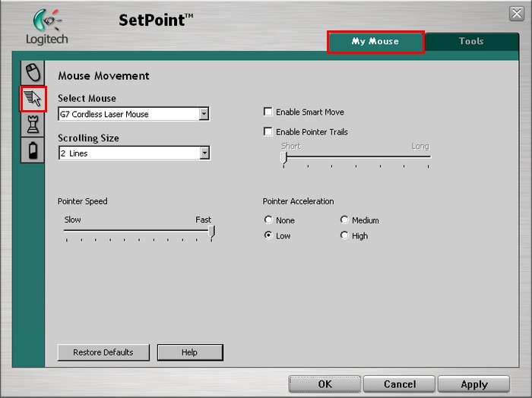The height and width of the screenshot is (398, 532).
Task: Click Restore Defaults button
Action: click(x=103, y=352)
